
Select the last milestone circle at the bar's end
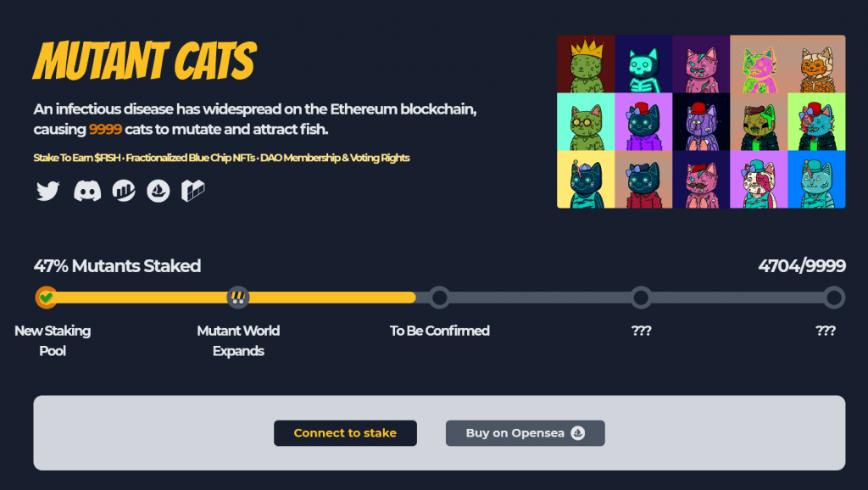pyautogui.click(x=834, y=298)
